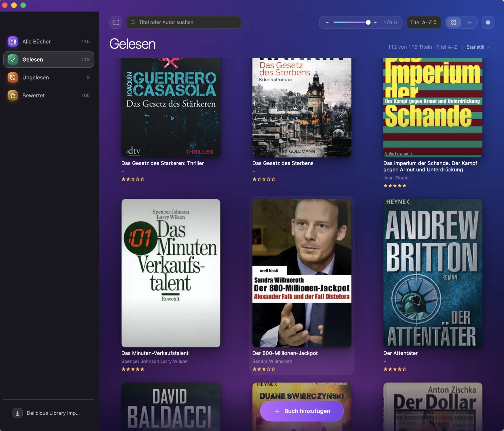Click author name 'Sandra Willmeroth'
This screenshot has width=504, height=431.
272,361
